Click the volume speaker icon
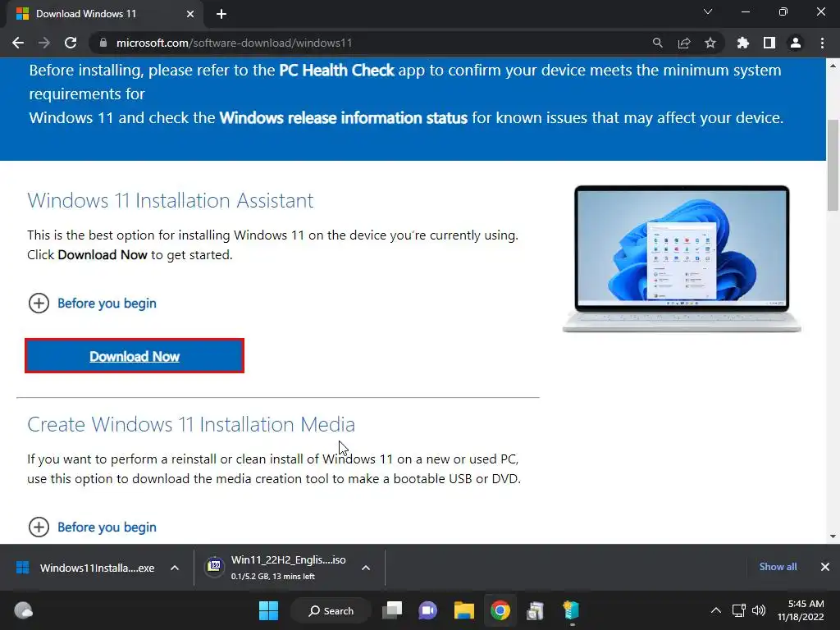 pyautogui.click(x=759, y=610)
